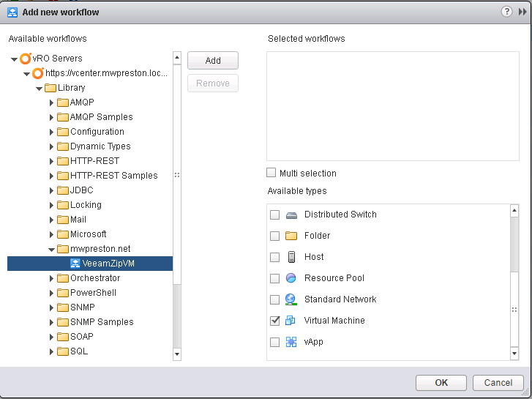The image size is (532, 399).
Task: Click the vRO Servers orange icon
Action: click(26, 59)
